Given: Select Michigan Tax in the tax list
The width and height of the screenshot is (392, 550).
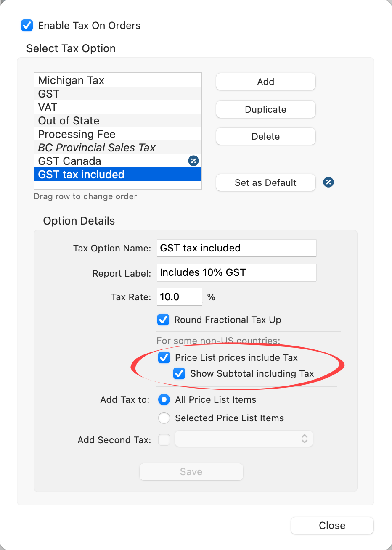Looking at the screenshot, I should [x=71, y=80].
